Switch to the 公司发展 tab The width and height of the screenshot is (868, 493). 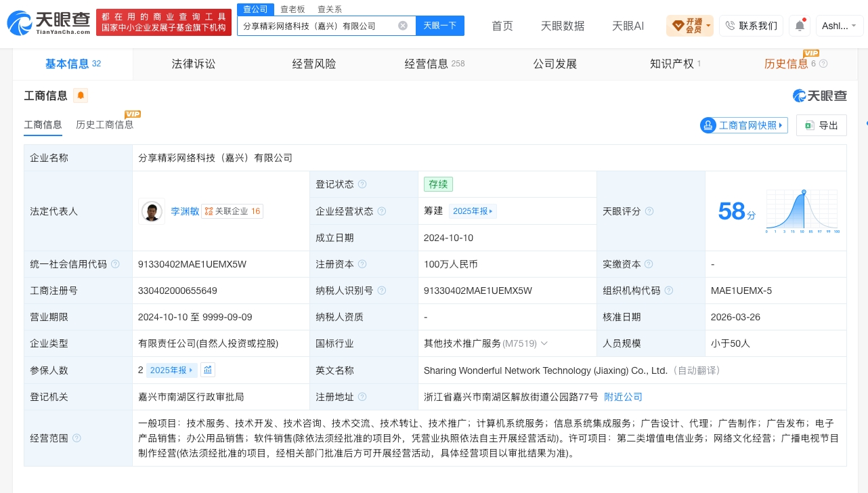555,64
